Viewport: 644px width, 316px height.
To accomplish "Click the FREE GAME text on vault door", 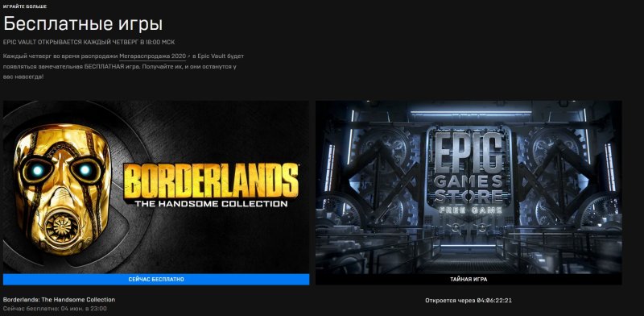I will point(470,210).
